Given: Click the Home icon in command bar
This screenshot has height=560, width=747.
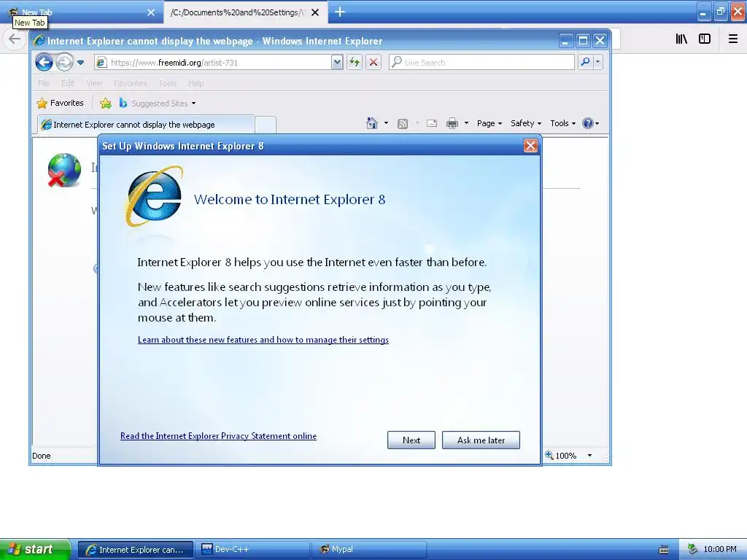Looking at the screenshot, I should click(x=371, y=123).
